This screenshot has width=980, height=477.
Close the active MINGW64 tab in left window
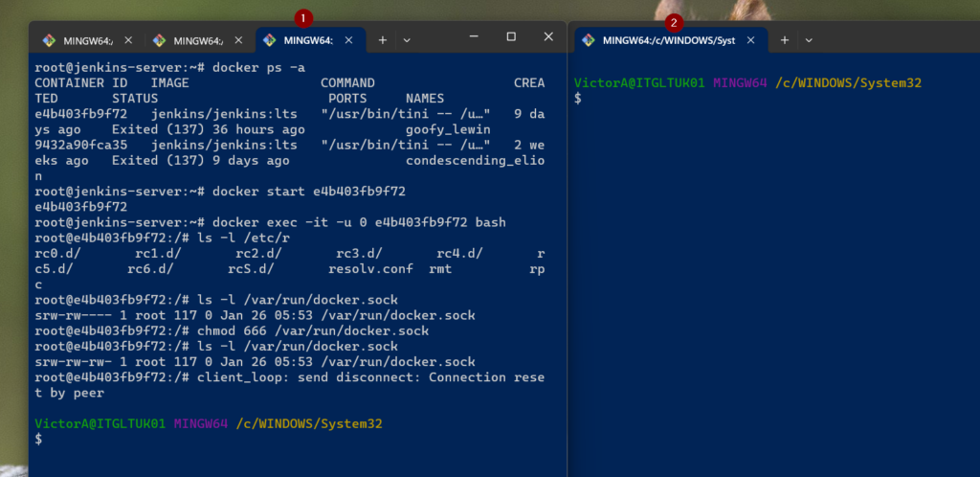348,40
